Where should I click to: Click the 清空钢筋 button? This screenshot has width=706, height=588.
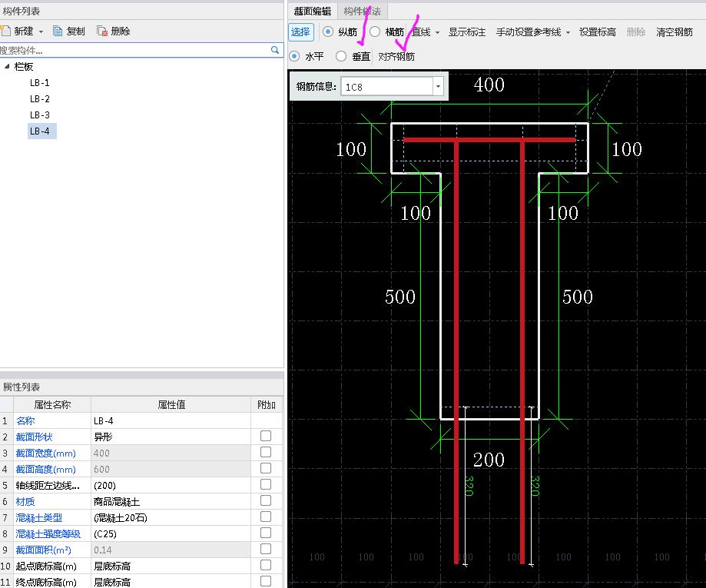point(674,32)
